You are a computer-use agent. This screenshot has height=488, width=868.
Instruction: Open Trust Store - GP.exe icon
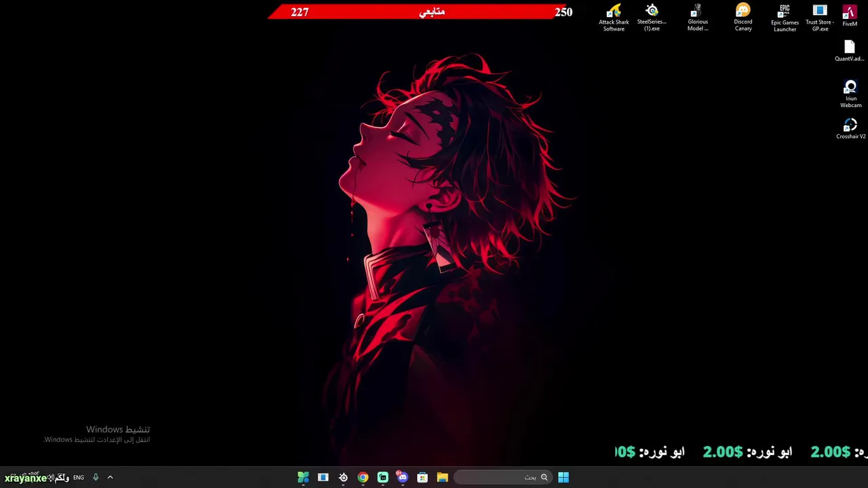click(x=820, y=18)
